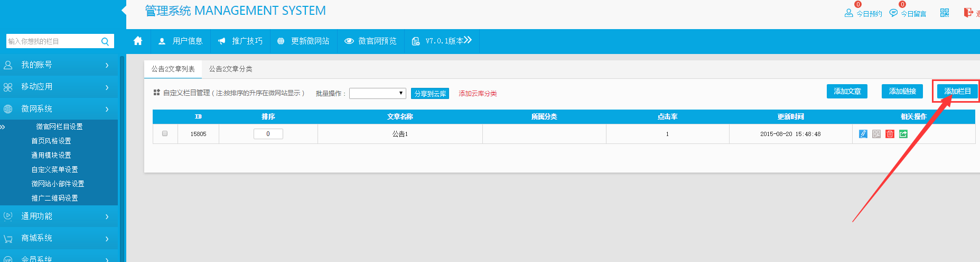Switch to 公告2文章分类 tab
Viewport: 980px width, 262px height.
tap(230, 69)
